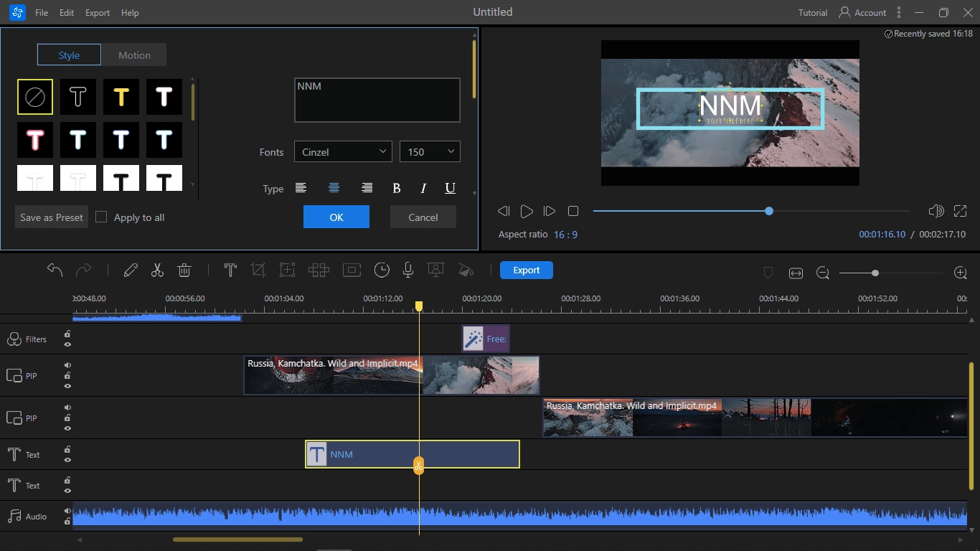Mute the Audio track
Viewport: 980px width, 551px height.
(67, 512)
